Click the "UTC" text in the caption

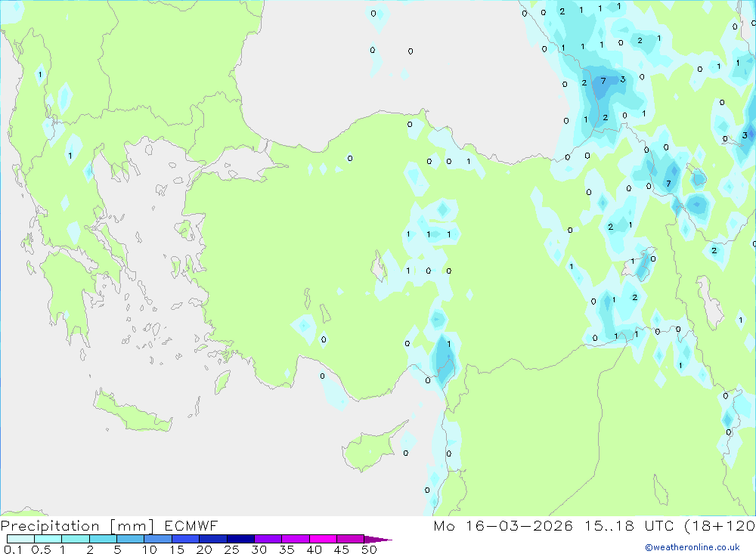[659, 525]
